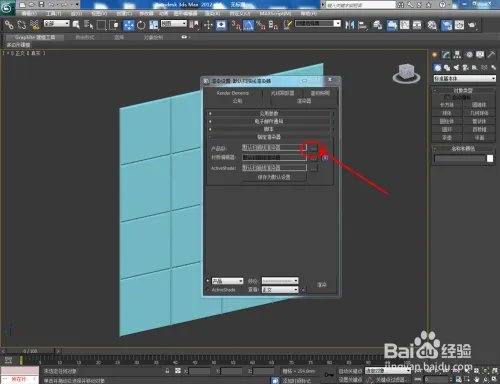Open the Layer Manager icon
Viewport: 500px width, 384px height.
tap(378, 25)
